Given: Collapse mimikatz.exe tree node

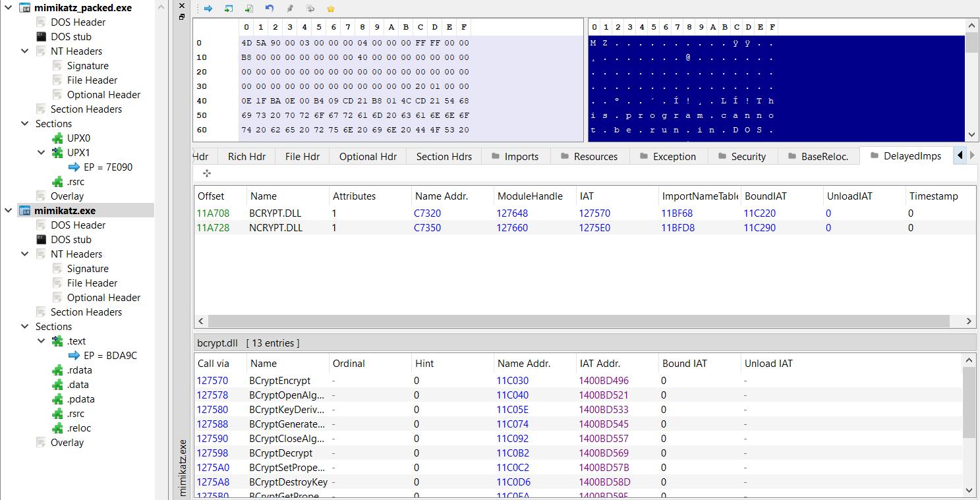Looking at the screenshot, I should (9, 211).
